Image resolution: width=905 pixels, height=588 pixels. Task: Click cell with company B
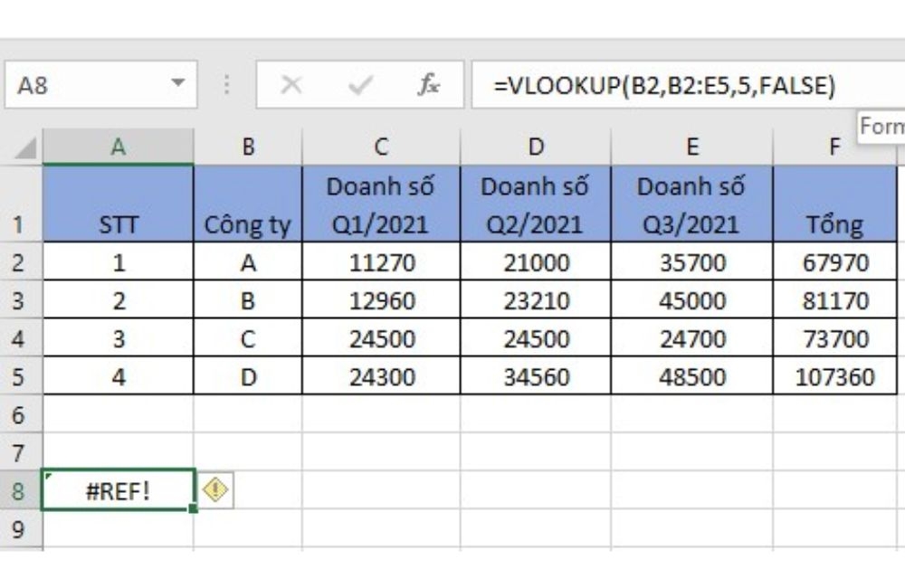pyautogui.click(x=248, y=300)
